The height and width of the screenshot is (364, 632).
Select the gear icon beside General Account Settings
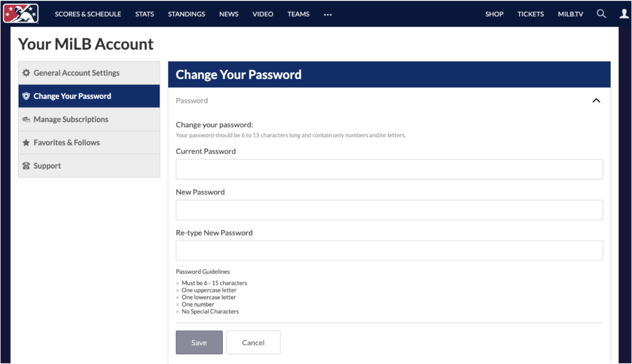coord(26,73)
